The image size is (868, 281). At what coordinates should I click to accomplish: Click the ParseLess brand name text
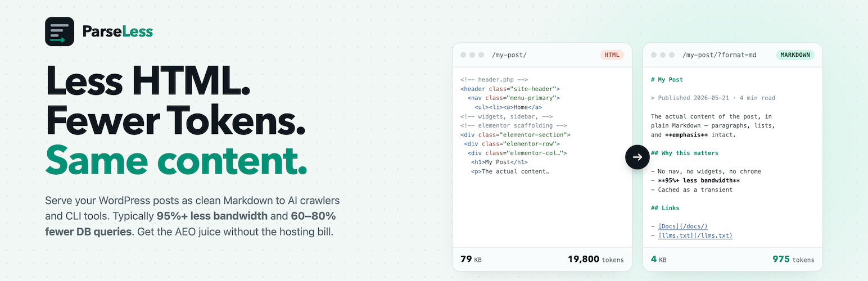pyautogui.click(x=117, y=31)
